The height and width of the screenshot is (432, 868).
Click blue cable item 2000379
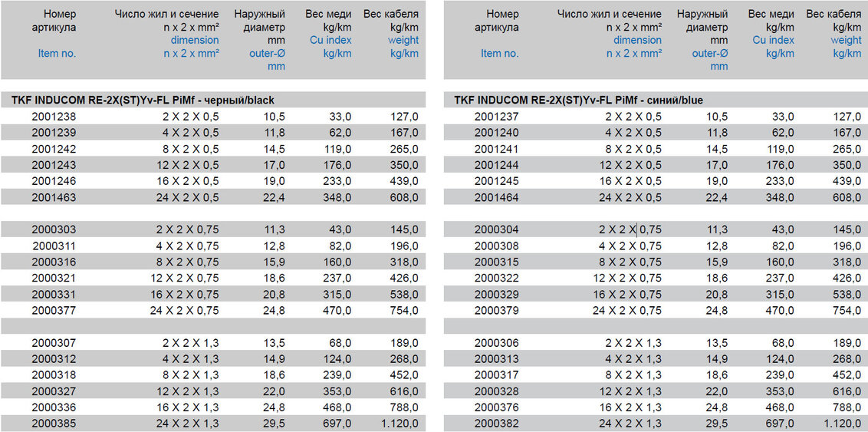[497, 310]
